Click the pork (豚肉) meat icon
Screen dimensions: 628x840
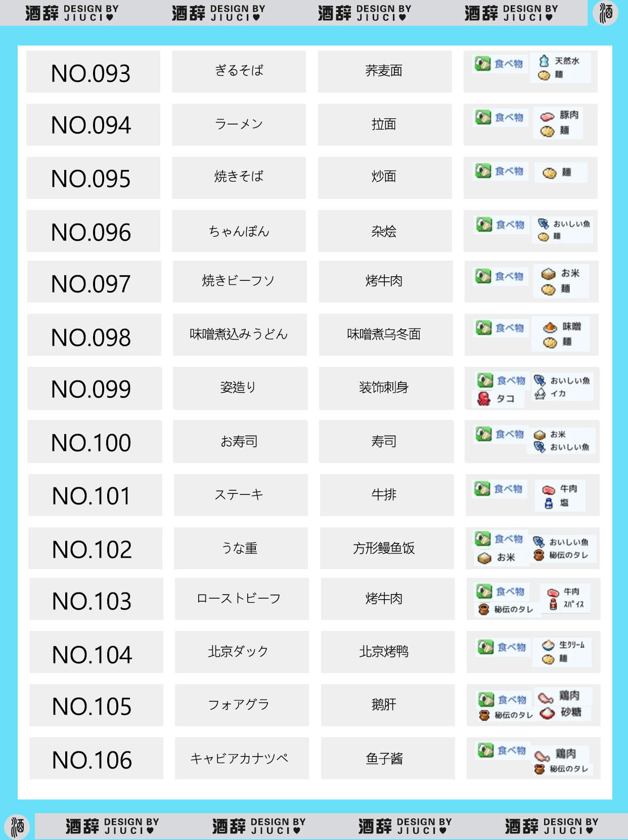click(x=547, y=116)
